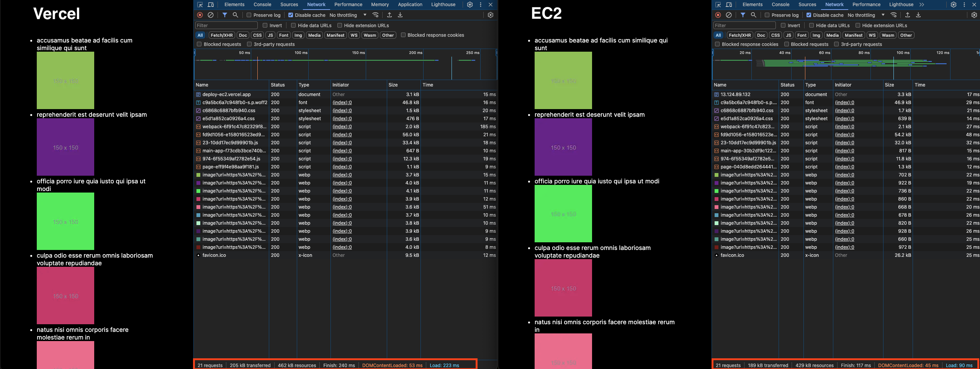
Task: Open Performance tab in EC2 DevTools
Action: click(866, 5)
